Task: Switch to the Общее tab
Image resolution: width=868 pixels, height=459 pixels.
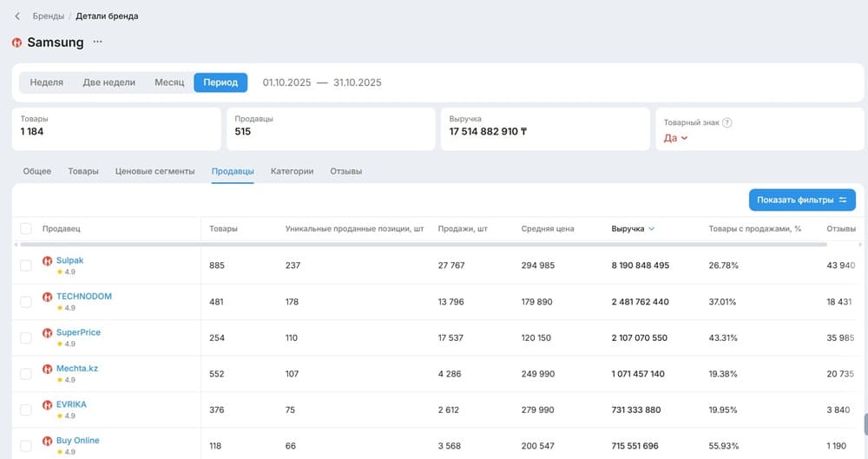Action: [37, 172]
